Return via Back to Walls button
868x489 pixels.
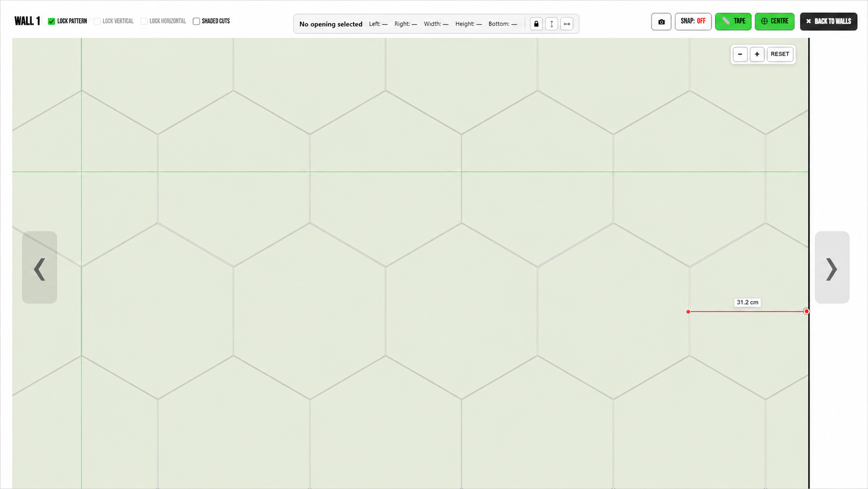(829, 21)
